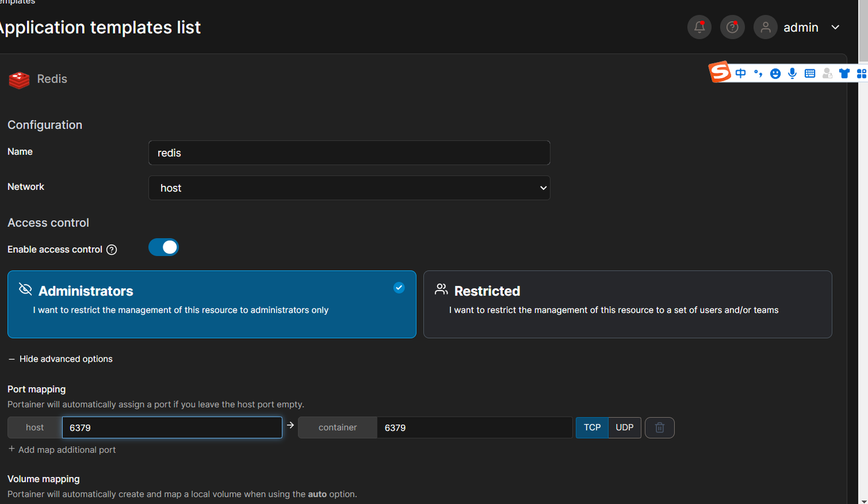Image resolution: width=868 pixels, height=504 pixels.
Task: Click the admin user avatar icon
Action: coord(766,27)
